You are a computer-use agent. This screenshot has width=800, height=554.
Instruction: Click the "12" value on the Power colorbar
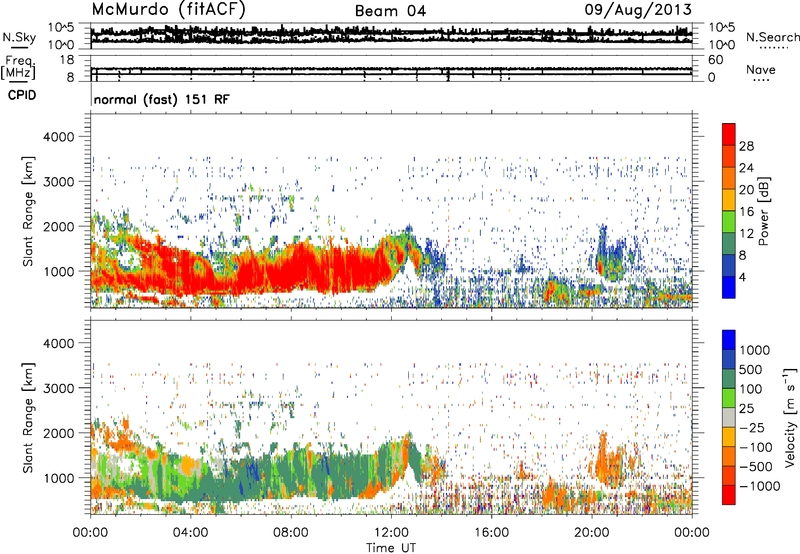[x=746, y=234]
